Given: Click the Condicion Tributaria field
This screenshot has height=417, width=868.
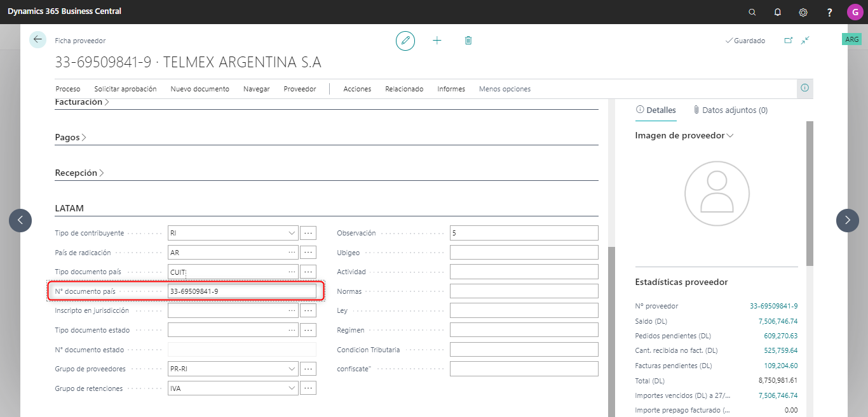Looking at the screenshot, I should (524, 350).
